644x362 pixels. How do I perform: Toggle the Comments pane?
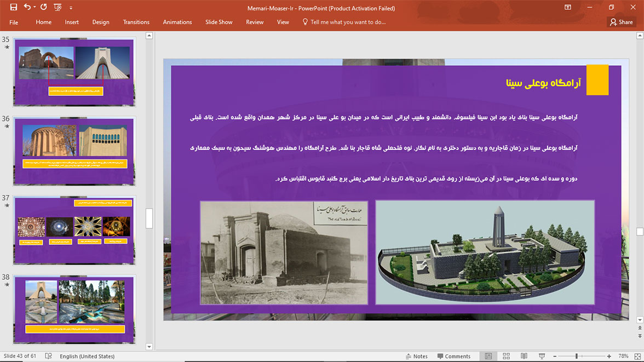point(453,356)
